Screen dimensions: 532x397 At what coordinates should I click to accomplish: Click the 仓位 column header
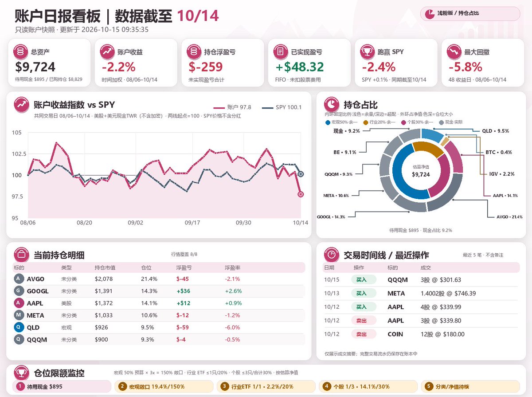click(x=146, y=268)
